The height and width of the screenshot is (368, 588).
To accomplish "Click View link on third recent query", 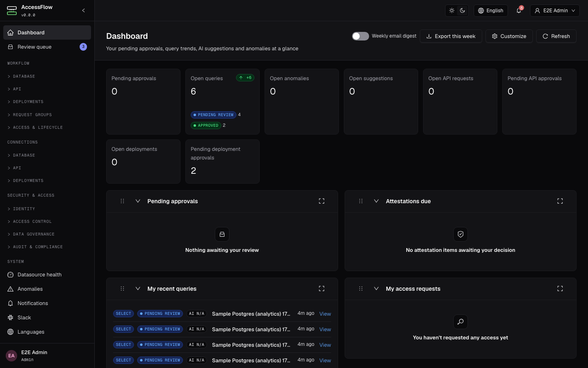I will tap(325, 345).
